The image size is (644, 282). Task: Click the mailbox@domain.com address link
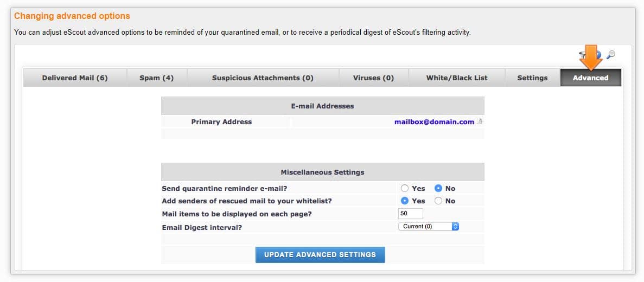coord(434,122)
